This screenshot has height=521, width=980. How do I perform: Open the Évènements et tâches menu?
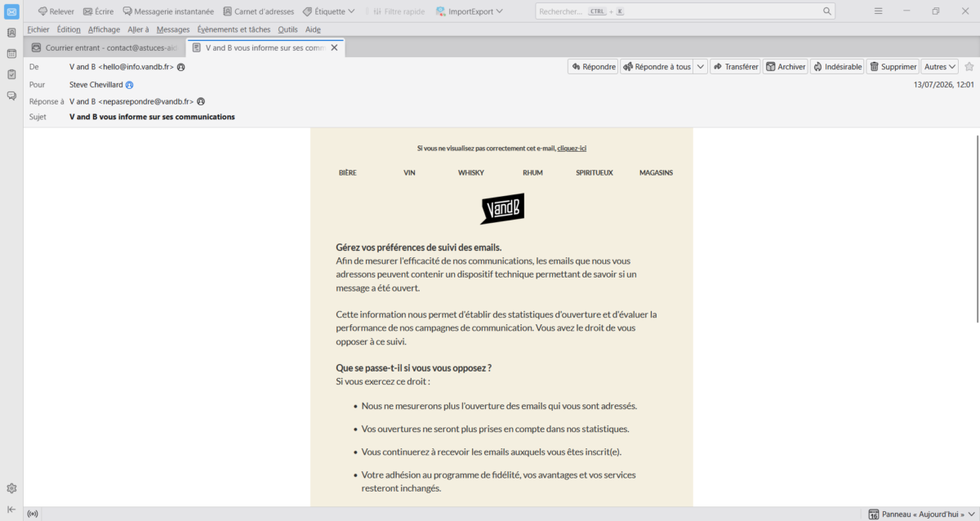point(234,29)
